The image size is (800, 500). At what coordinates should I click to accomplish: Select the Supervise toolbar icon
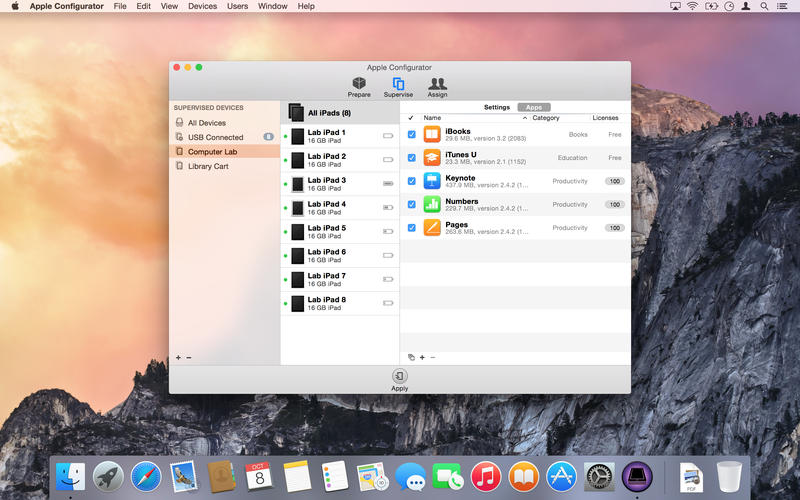[x=398, y=85]
